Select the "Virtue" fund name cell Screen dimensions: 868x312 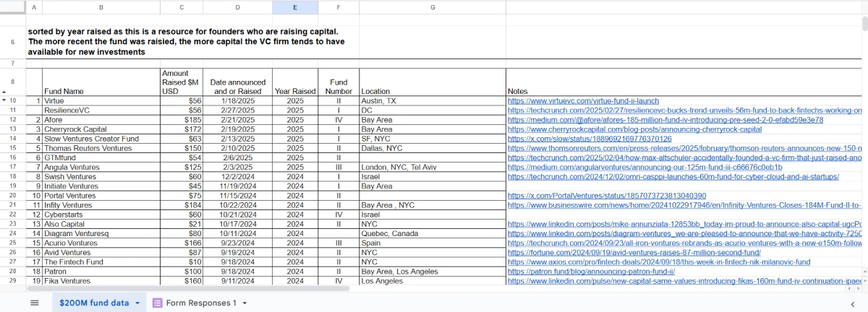tap(101, 101)
